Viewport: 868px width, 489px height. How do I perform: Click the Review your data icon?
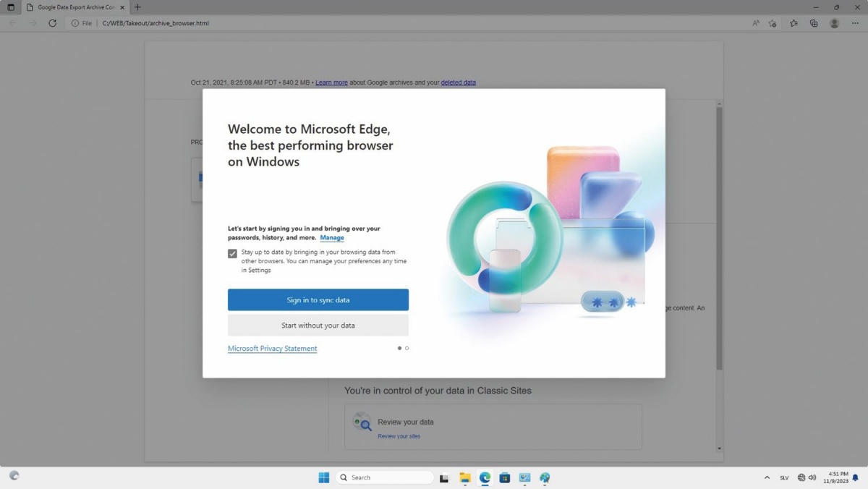click(x=362, y=422)
